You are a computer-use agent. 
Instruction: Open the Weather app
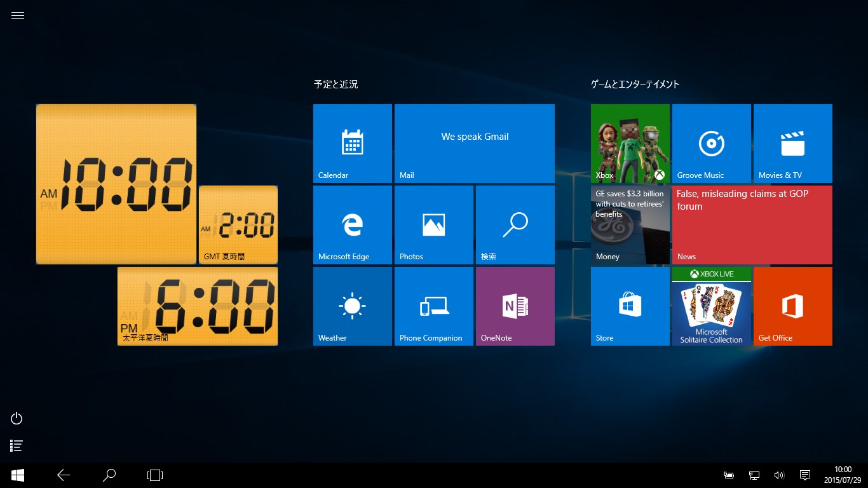[x=352, y=306]
